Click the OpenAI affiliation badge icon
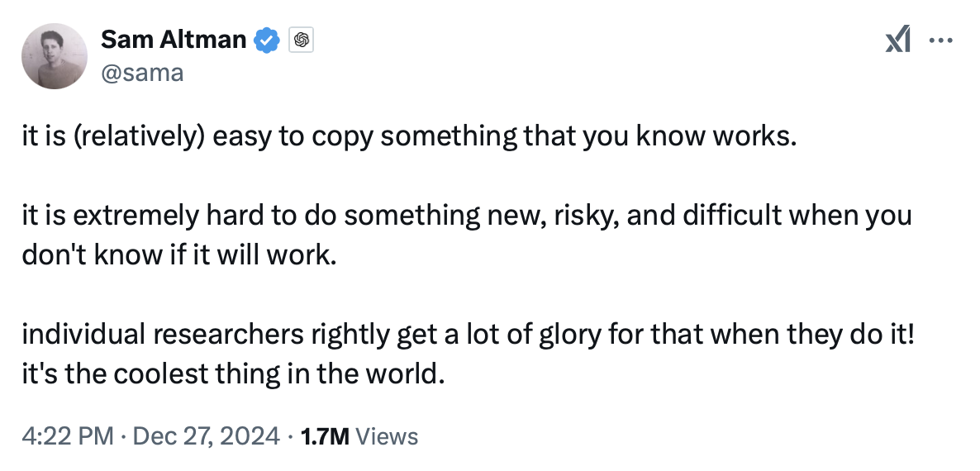The image size is (980, 471). (x=299, y=40)
